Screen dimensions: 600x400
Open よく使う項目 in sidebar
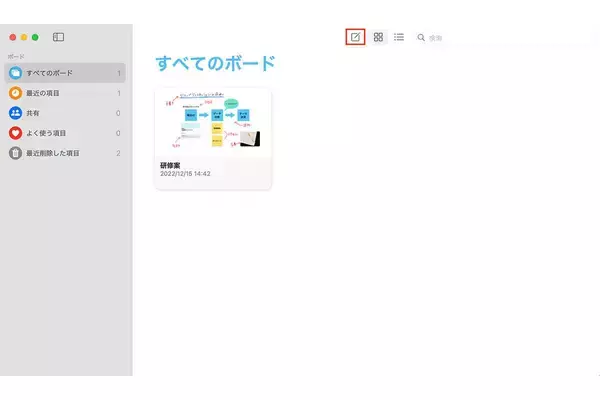(65, 133)
